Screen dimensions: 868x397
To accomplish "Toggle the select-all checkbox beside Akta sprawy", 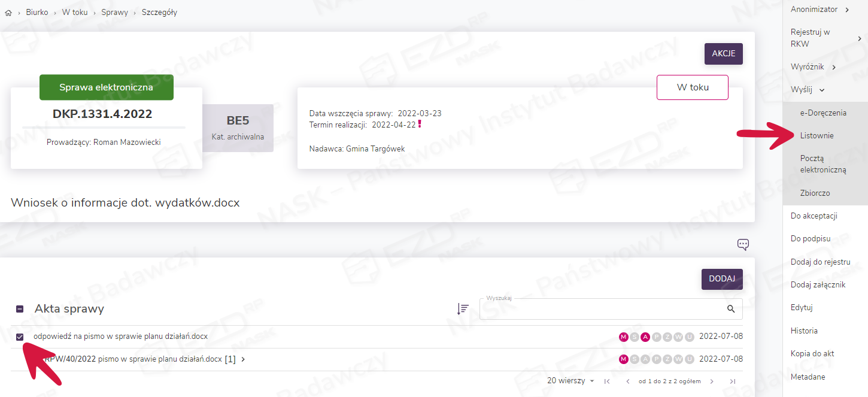I will coord(20,309).
